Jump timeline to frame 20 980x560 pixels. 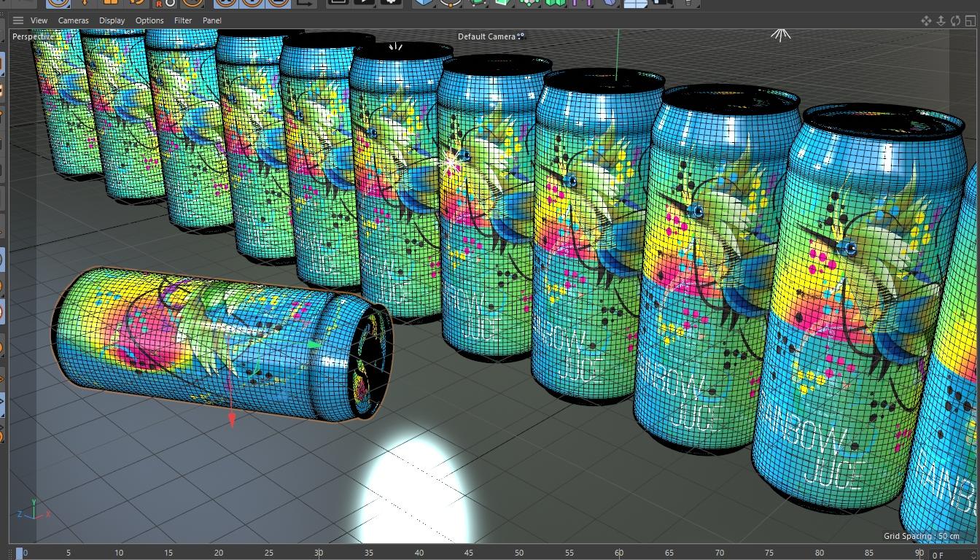pos(219,553)
